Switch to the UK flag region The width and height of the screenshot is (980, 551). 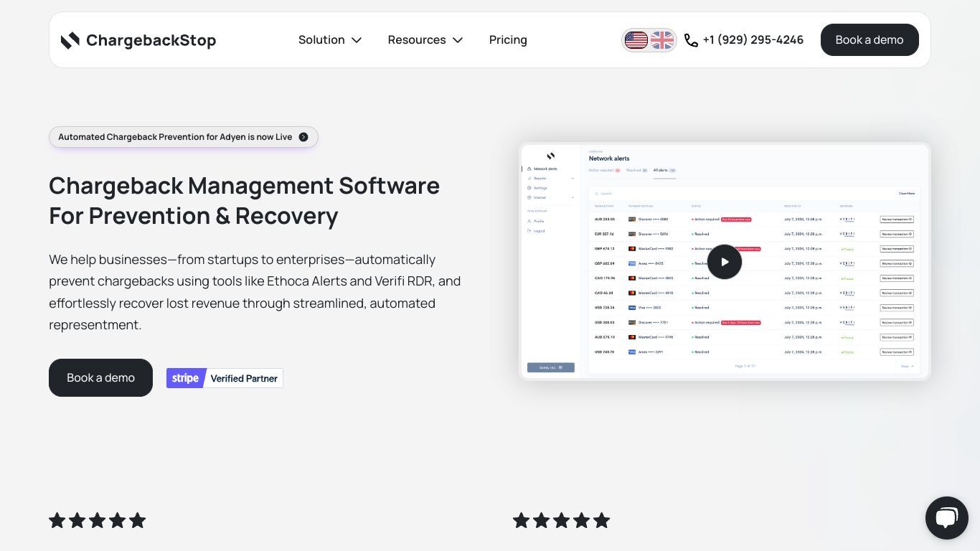click(x=662, y=40)
